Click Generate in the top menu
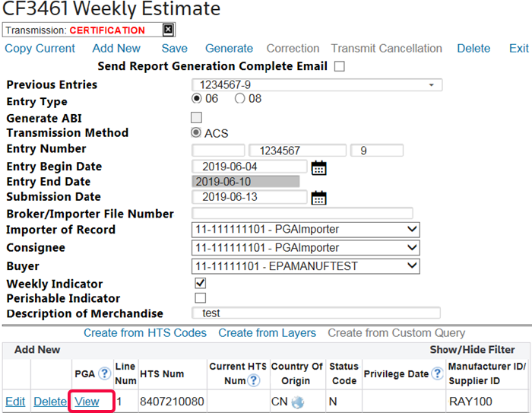The height and width of the screenshot is (413, 532). tap(229, 49)
